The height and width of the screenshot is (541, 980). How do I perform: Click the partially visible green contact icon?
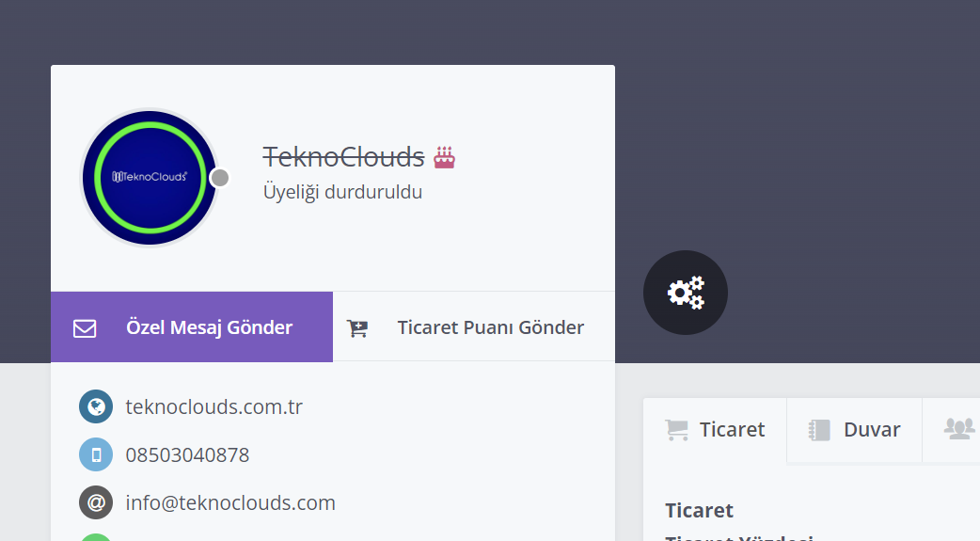coord(96,537)
